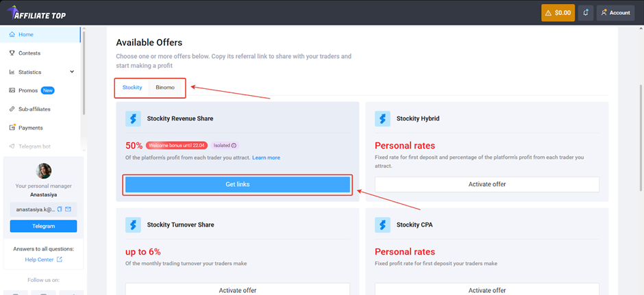The width and height of the screenshot is (644, 295).
Task: Open Learn more link
Action: click(266, 157)
